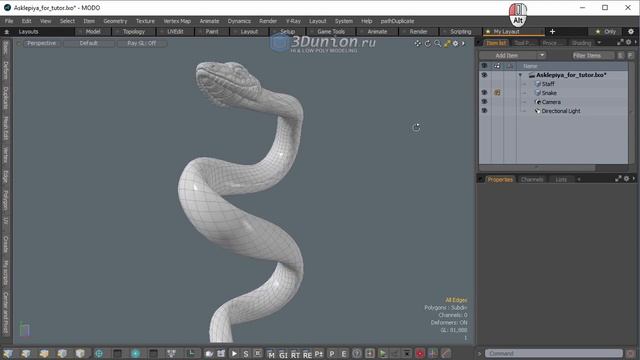The height and width of the screenshot is (360, 640).
Task: Click the viewport rotate icon
Action: [428, 43]
